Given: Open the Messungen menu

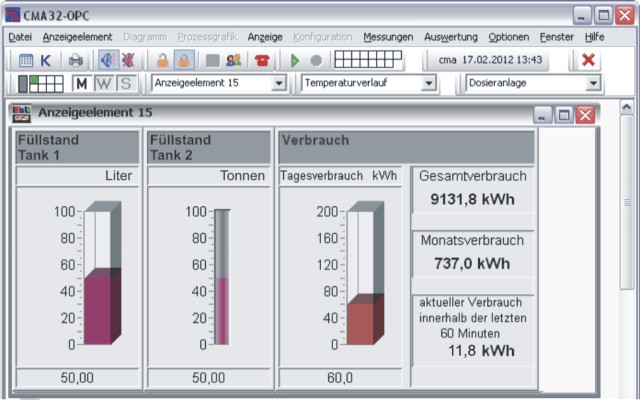Looking at the screenshot, I should point(388,37).
